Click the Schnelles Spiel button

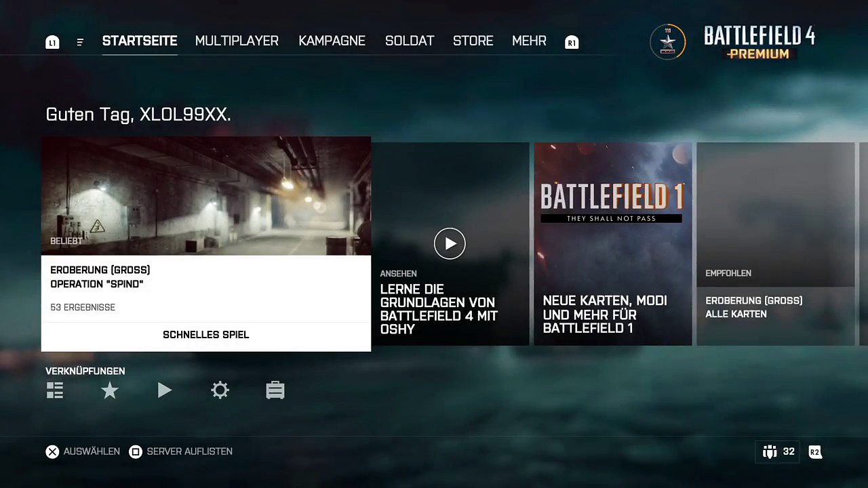[x=205, y=335]
